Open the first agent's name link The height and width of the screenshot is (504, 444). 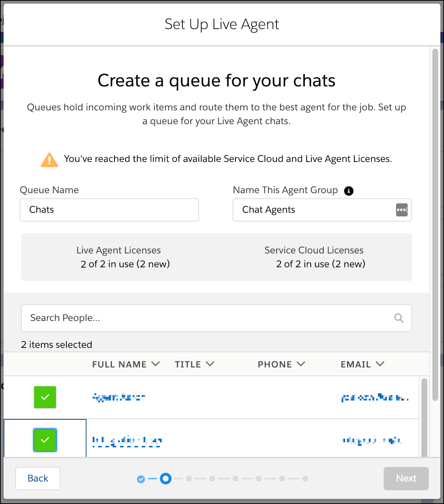click(x=118, y=397)
